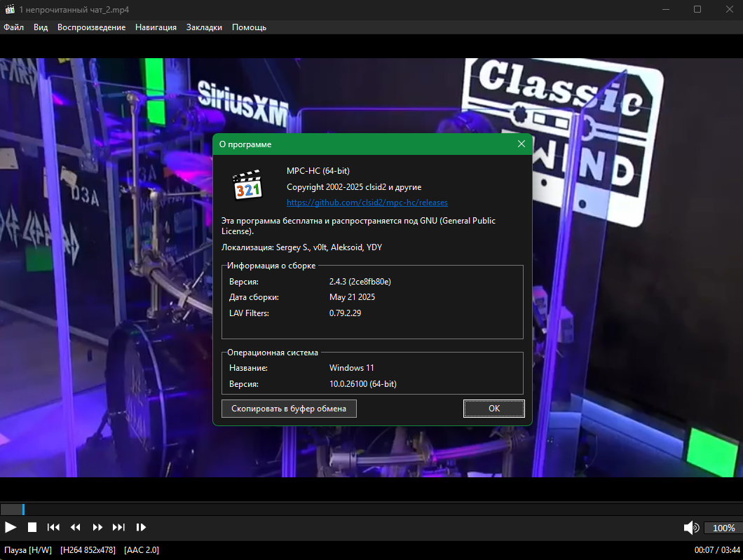
Task: Mute audio using the speaker icon
Action: coord(691,528)
